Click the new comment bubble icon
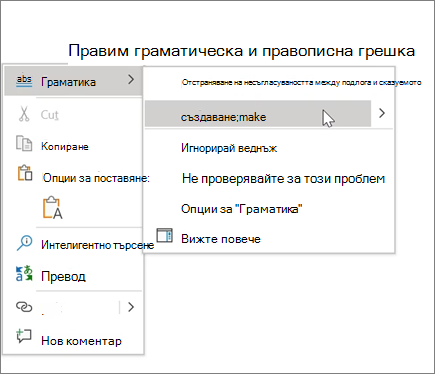This screenshot has height=374, width=435. 24,336
